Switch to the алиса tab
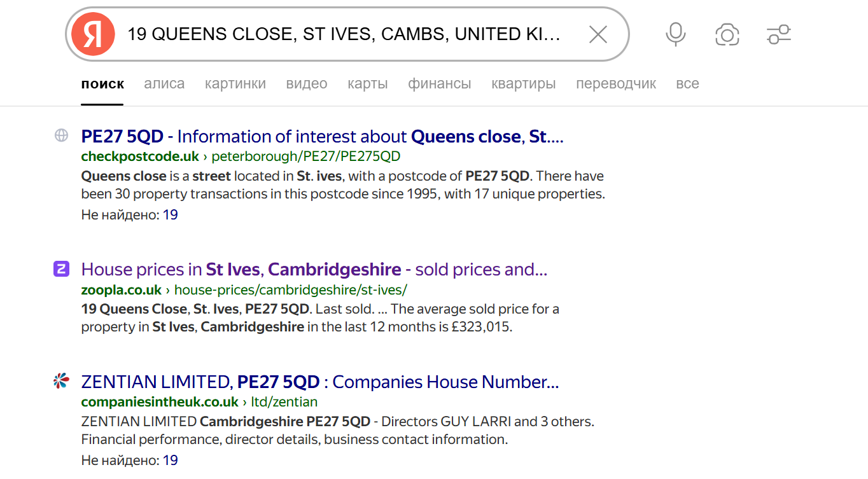The height and width of the screenshot is (479, 868). pos(164,84)
